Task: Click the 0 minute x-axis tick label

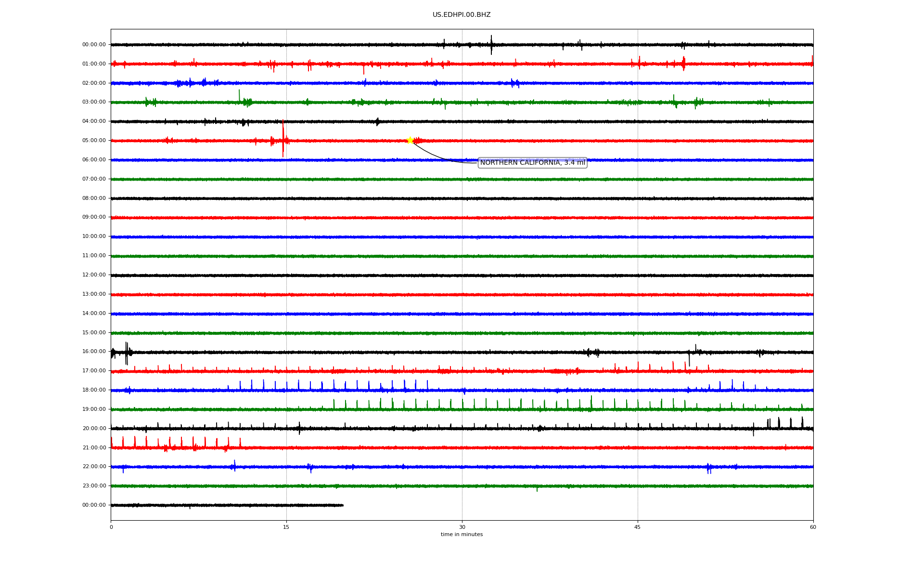Action: (111, 527)
